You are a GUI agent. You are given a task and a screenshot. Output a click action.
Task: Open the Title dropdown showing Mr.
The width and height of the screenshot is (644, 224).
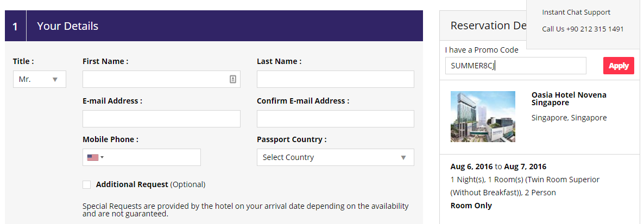pos(39,79)
